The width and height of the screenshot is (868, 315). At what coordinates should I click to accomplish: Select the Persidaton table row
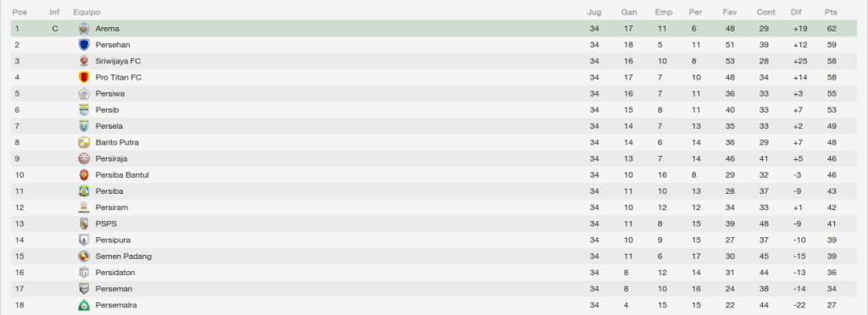point(434,273)
